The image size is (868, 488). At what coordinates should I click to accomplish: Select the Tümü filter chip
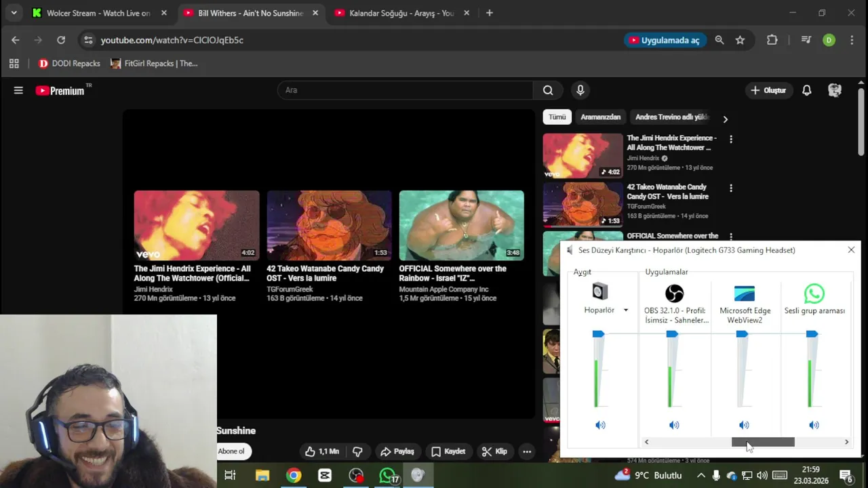557,117
